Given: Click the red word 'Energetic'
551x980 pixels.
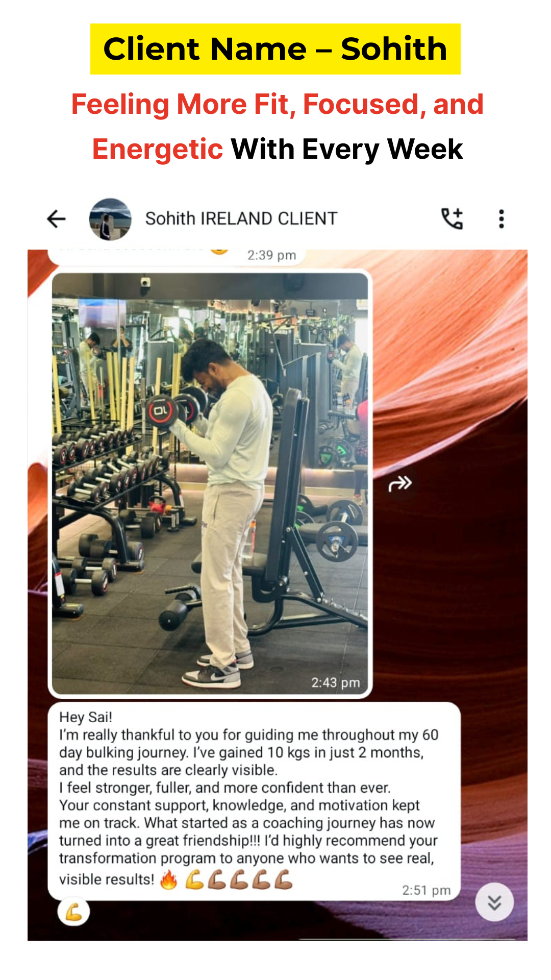Looking at the screenshot, I should pos(158,149).
